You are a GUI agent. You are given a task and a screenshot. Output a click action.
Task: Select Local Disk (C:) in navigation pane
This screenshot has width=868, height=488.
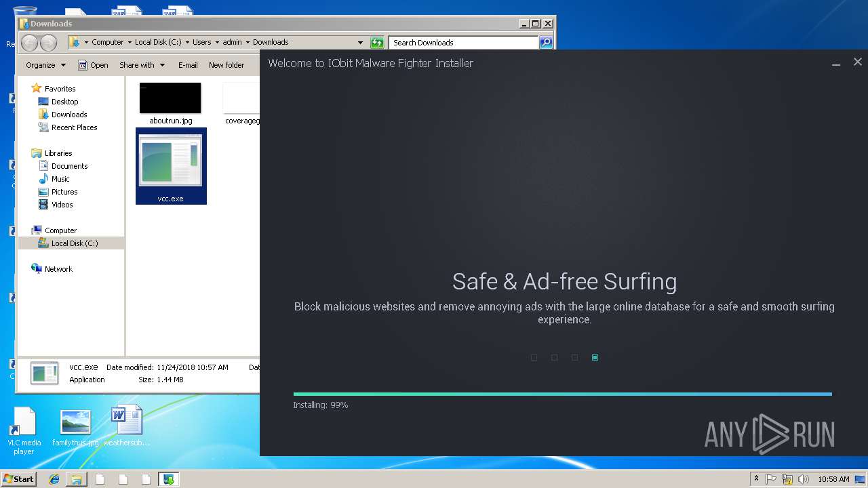point(71,243)
